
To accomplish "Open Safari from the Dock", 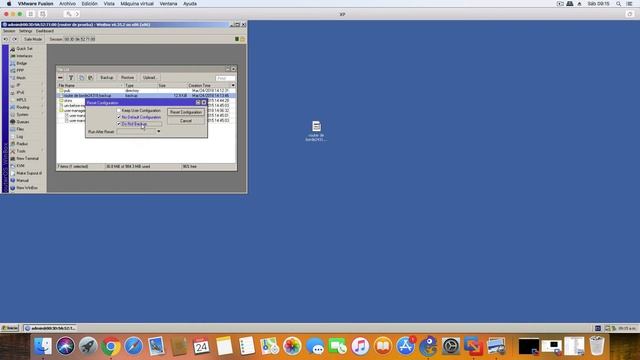I will (133, 346).
